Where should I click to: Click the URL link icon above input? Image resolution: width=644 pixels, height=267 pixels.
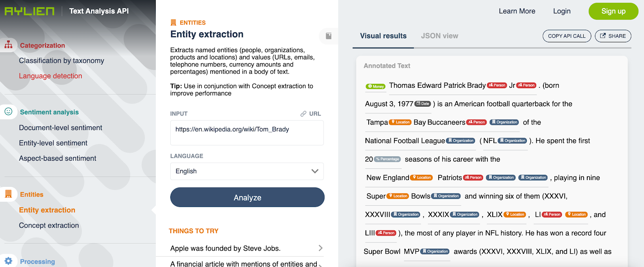point(303,114)
